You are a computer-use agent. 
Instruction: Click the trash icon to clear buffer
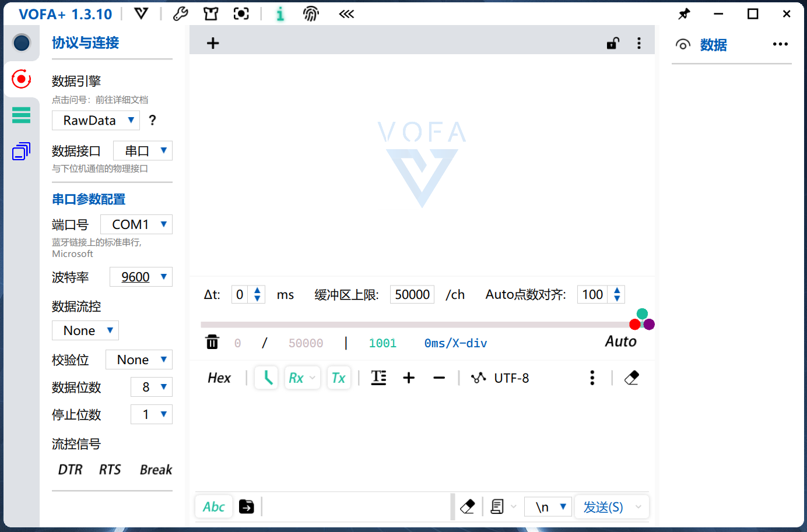212,342
